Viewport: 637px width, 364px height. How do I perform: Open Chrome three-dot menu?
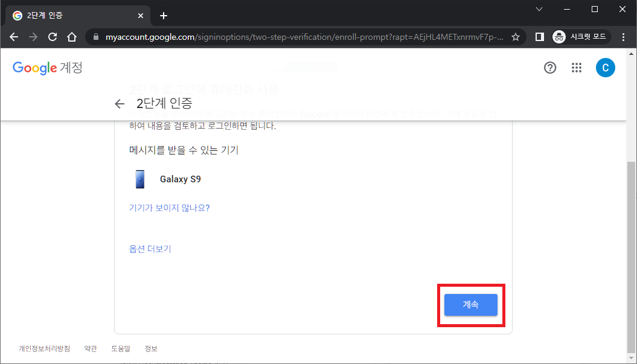click(x=623, y=37)
